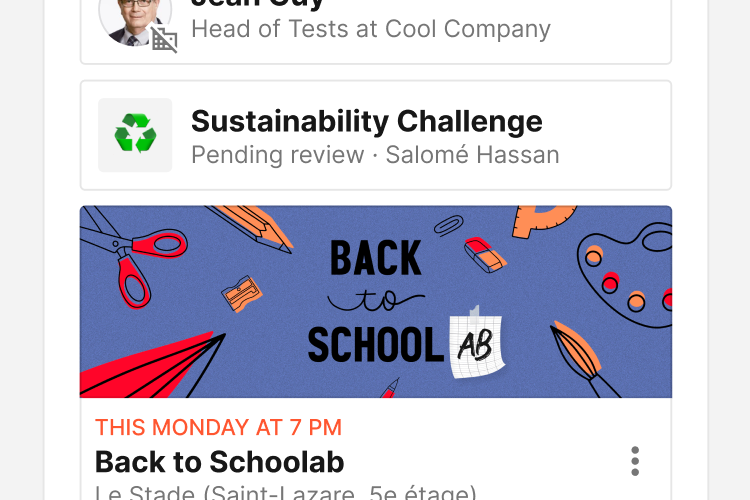
Task: Click the orange pencil sharpener illustration
Action: pos(240,293)
